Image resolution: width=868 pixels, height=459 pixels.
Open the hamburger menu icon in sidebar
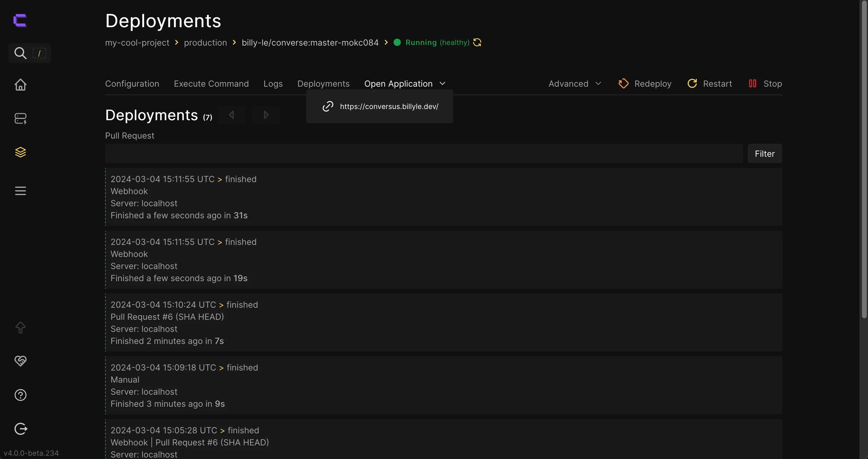coord(20,191)
